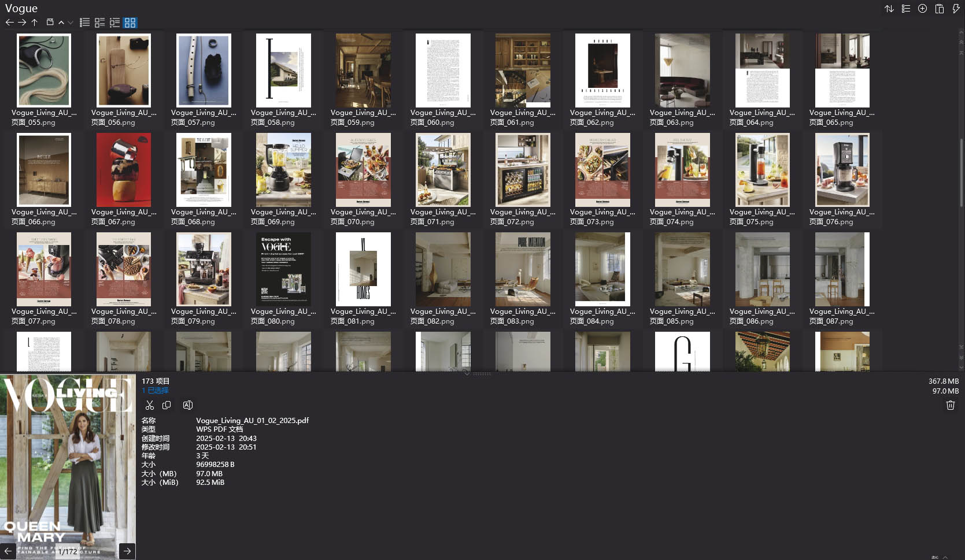The width and height of the screenshot is (965, 560).
Task: Click the rename icon in details panel
Action: point(187,405)
